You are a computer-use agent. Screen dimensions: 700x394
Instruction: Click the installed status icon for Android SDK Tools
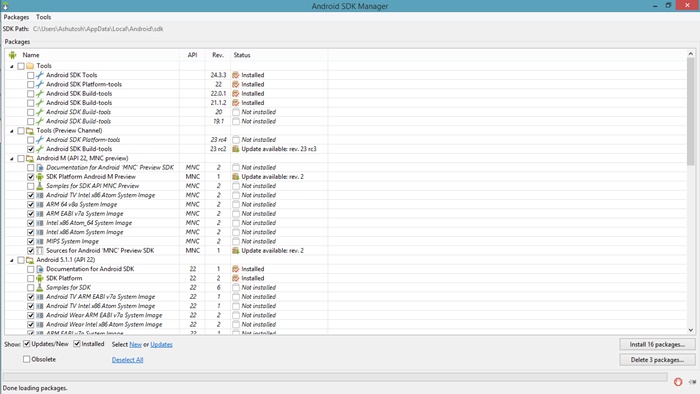point(236,75)
